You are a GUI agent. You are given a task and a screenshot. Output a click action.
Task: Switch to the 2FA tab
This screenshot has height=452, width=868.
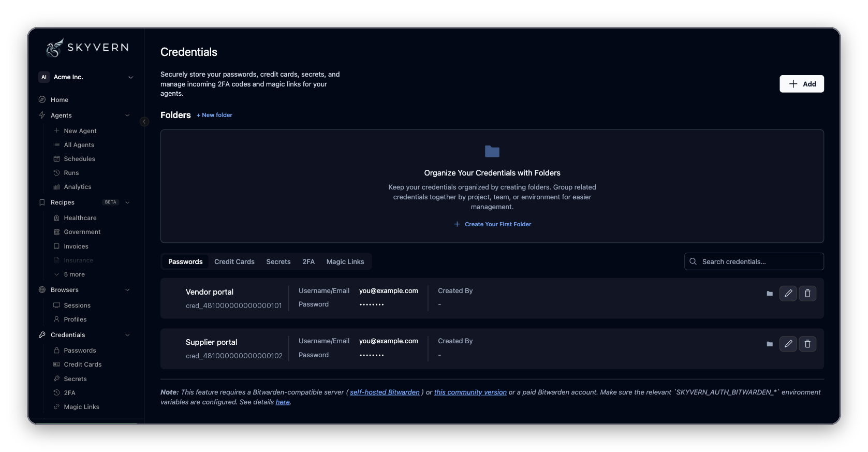308,262
